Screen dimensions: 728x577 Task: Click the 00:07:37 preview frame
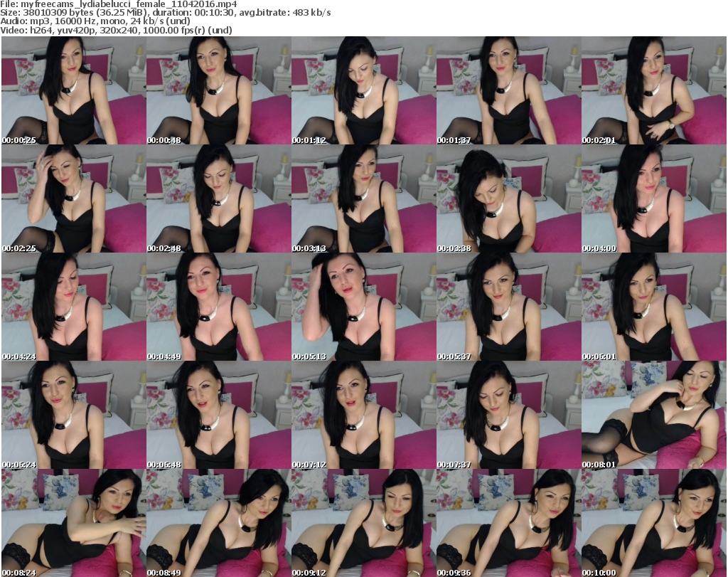pyautogui.click(x=509, y=415)
